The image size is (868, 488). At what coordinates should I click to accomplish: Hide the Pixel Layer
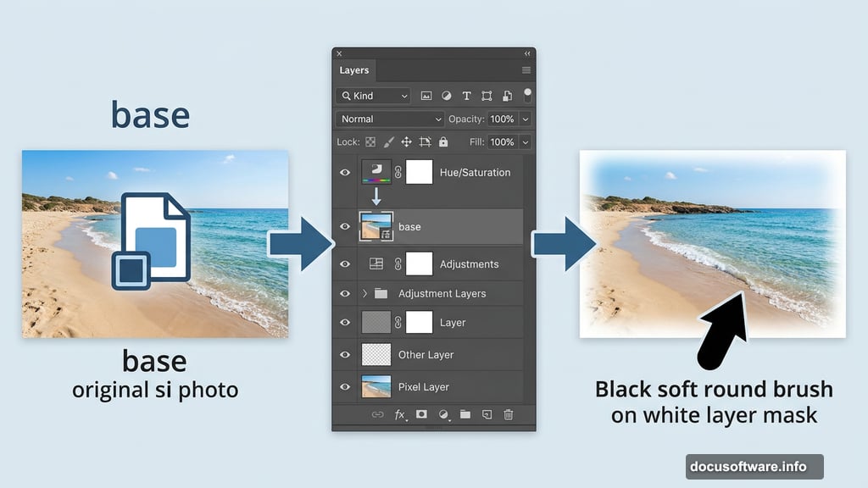344,386
